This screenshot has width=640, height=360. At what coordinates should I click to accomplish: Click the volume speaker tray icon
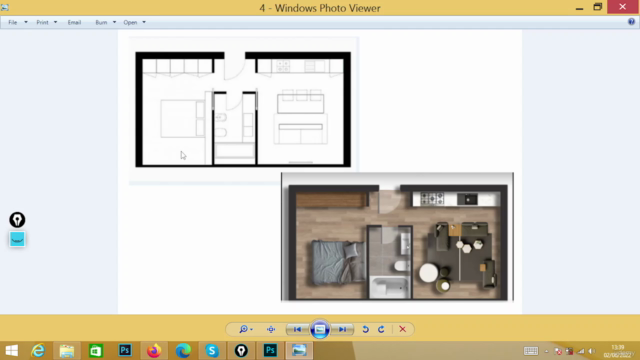point(591,351)
